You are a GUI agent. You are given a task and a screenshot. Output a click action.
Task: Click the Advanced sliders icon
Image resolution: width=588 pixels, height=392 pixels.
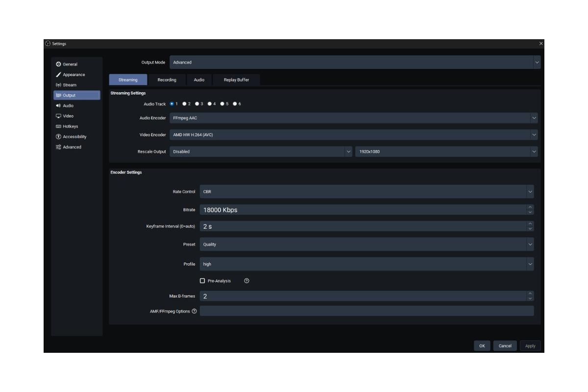coord(58,147)
